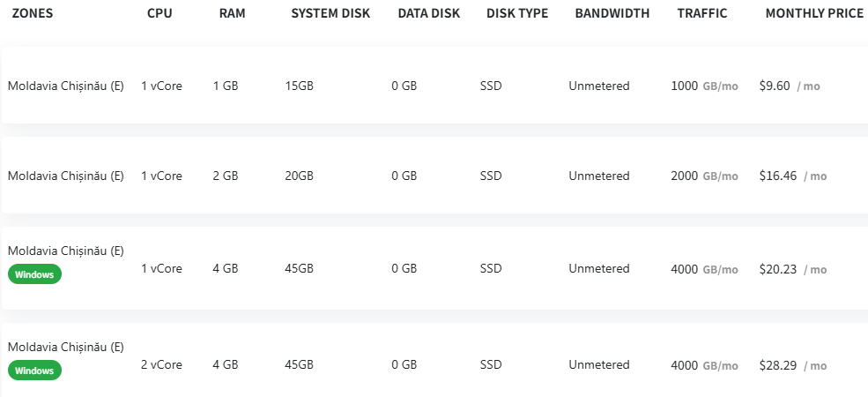868x397 pixels.
Task: Click the Windows badge in the $28.29 plan
Action: point(35,371)
